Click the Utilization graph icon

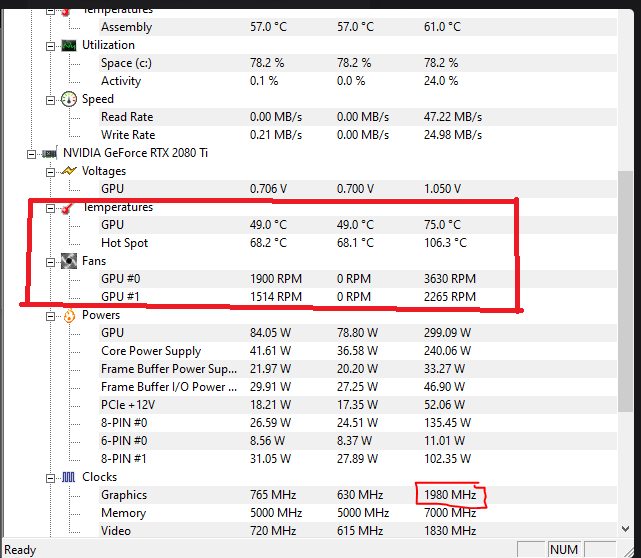(69, 45)
